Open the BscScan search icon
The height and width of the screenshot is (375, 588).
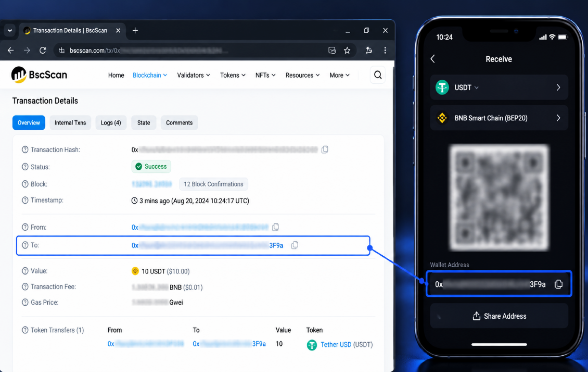click(378, 75)
